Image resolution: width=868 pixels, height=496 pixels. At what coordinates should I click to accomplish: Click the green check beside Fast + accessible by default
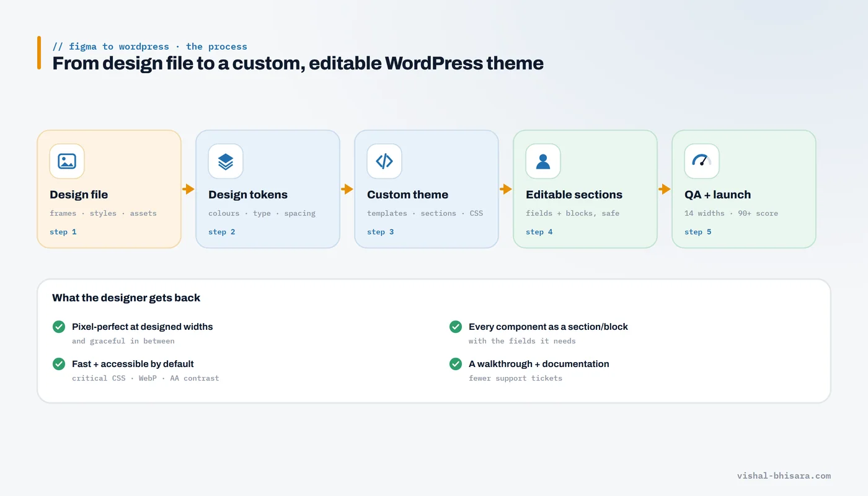click(x=59, y=363)
